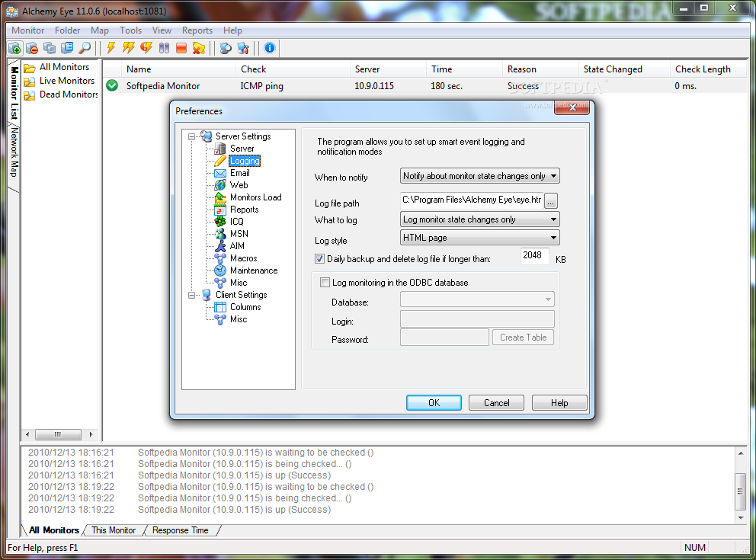Click Help button in Preferences dialog
The width and height of the screenshot is (756, 560).
(559, 403)
